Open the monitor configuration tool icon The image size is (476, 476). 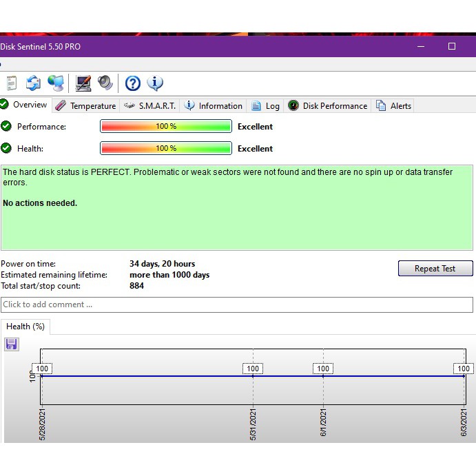pos(83,83)
